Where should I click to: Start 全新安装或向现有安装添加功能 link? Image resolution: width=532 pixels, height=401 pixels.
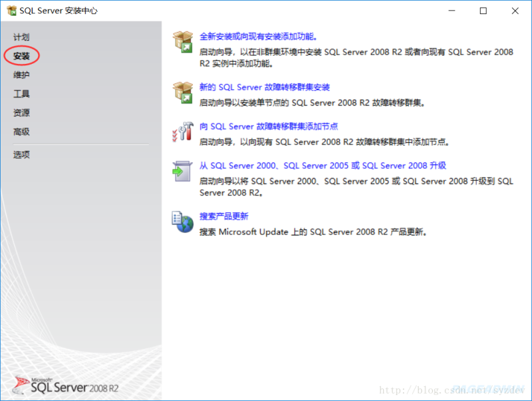(x=258, y=37)
